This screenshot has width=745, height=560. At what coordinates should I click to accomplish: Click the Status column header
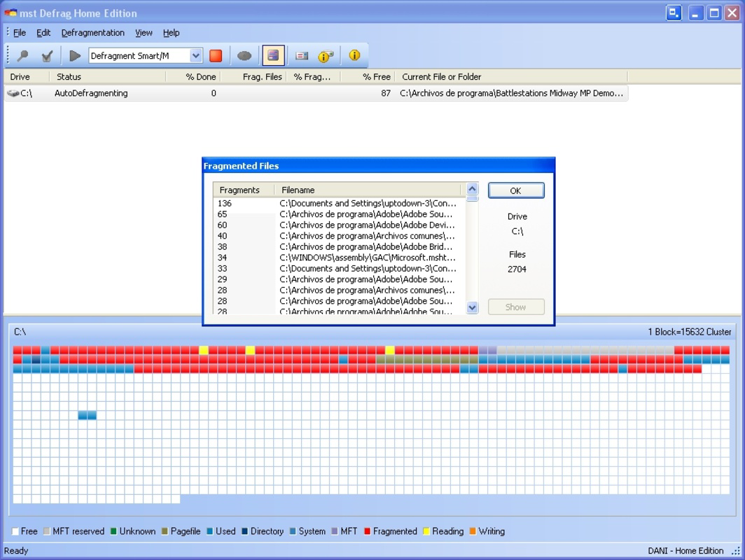click(108, 77)
